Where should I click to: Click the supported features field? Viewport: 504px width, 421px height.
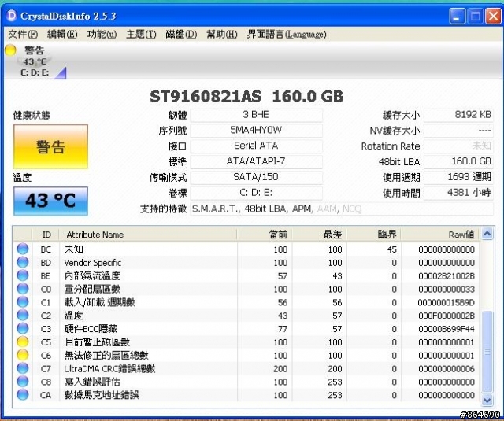click(x=342, y=209)
